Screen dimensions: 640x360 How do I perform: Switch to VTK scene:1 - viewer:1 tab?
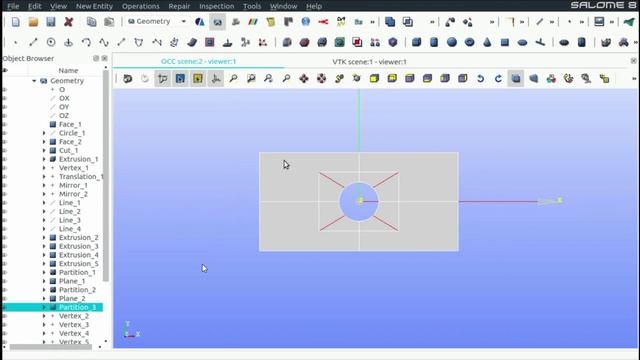click(x=369, y=62)
